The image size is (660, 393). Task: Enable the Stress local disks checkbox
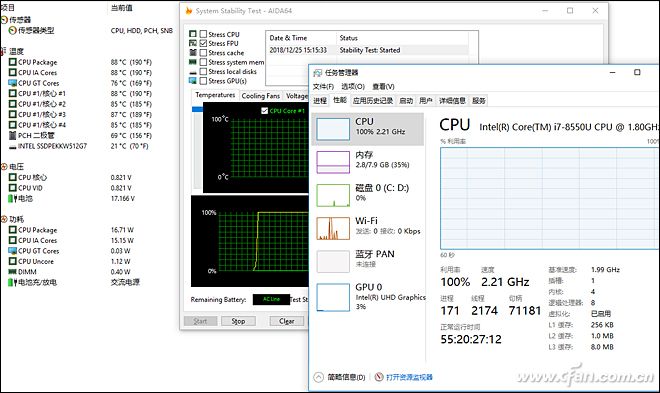(x=203, y=72)
